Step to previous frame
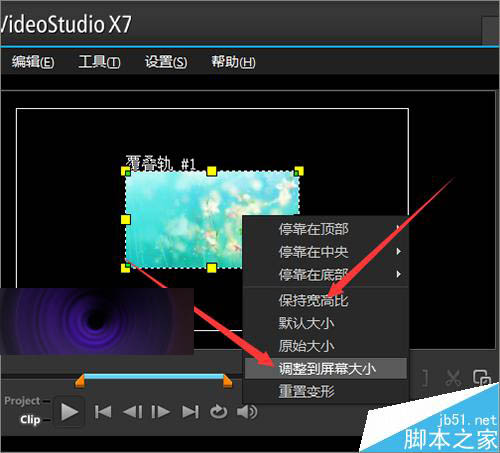This screenshot has height=453, width=500. pos(132,412)
